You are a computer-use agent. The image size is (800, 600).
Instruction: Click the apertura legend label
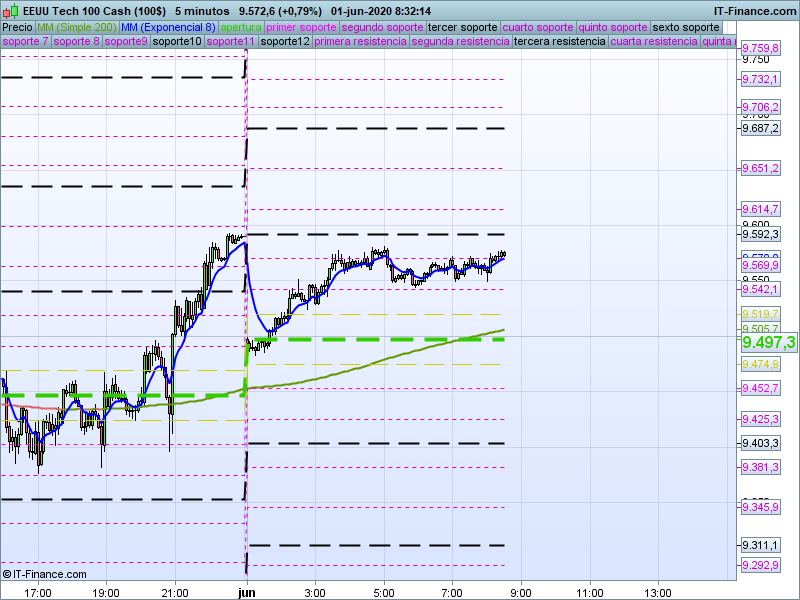[x=241, y=28]
